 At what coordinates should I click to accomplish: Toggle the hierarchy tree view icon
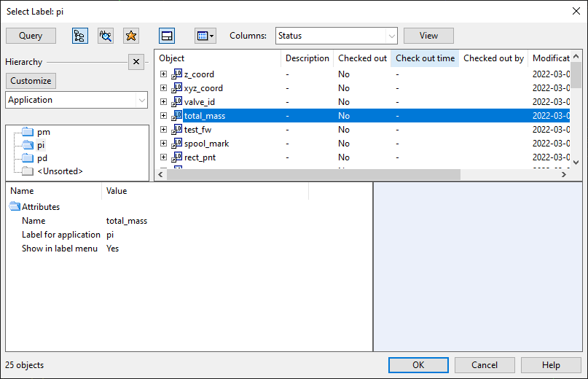(x=80, y=36)
